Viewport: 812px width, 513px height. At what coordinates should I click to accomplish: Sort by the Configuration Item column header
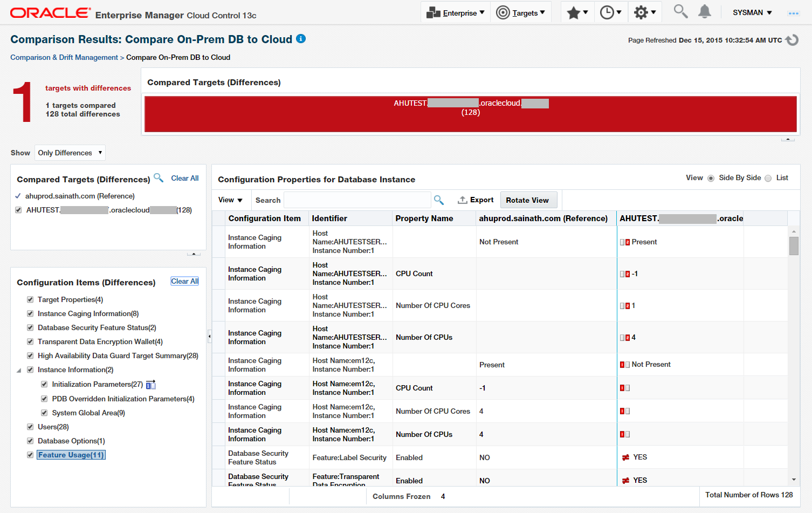click(x=267, y=218)
